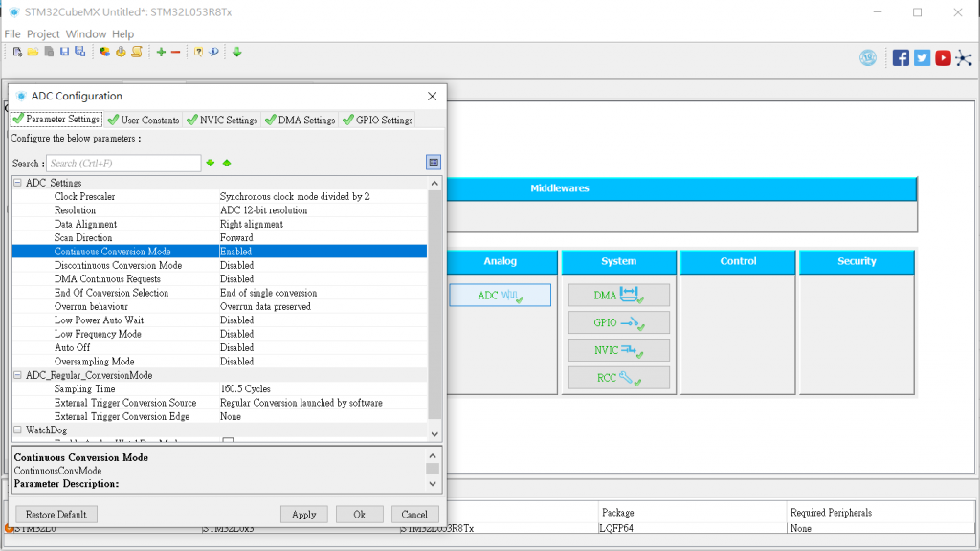Click the Ok button
Viewport: 980px width, 551px height.
click(360, 514)
